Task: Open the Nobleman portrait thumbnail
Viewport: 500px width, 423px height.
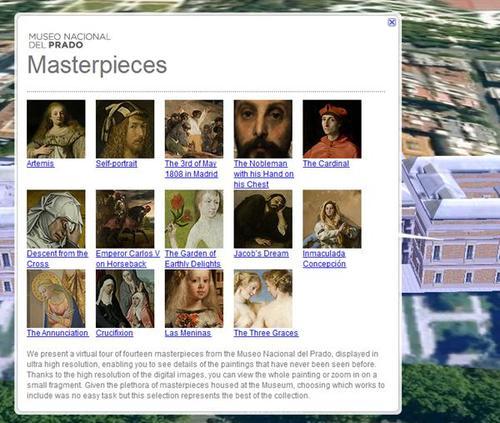Action: [x=263, y=129]
